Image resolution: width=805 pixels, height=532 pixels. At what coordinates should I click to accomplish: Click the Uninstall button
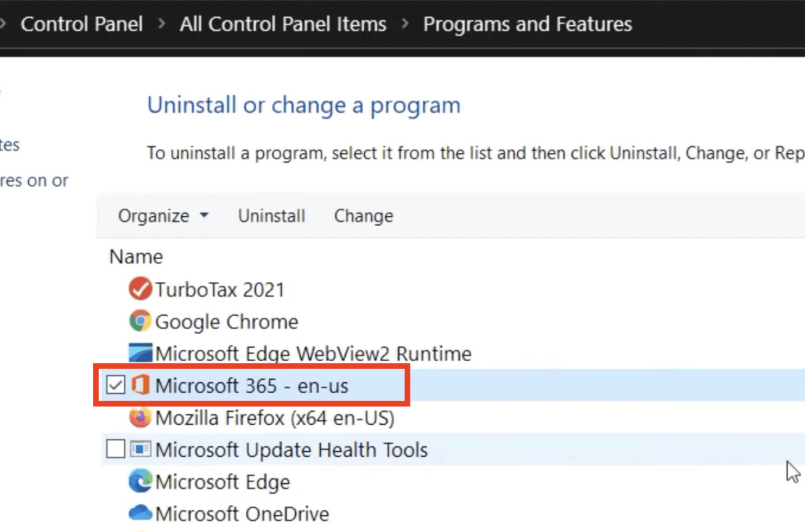pyautogui.click(x=271, y=215)
